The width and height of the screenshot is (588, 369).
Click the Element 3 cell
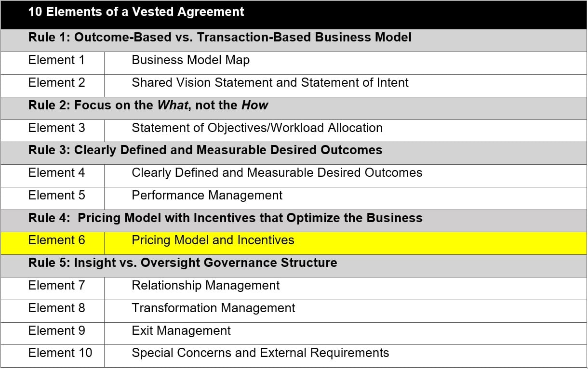pos(56,128)
